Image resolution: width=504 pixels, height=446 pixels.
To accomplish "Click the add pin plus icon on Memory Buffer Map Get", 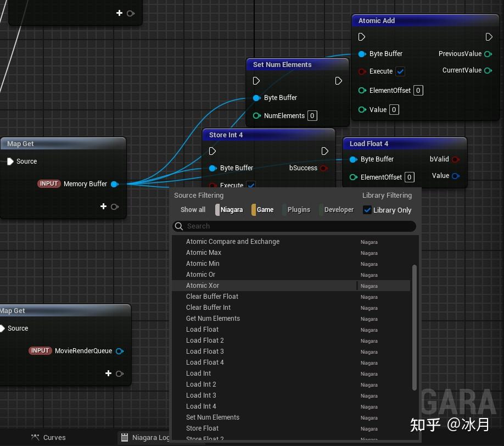I will coord(103,207).
